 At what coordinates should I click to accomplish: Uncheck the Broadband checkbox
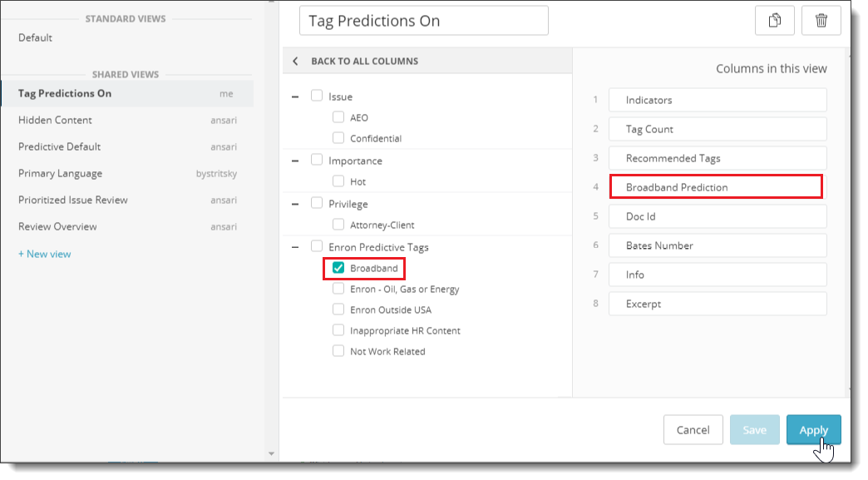(338, 268)
